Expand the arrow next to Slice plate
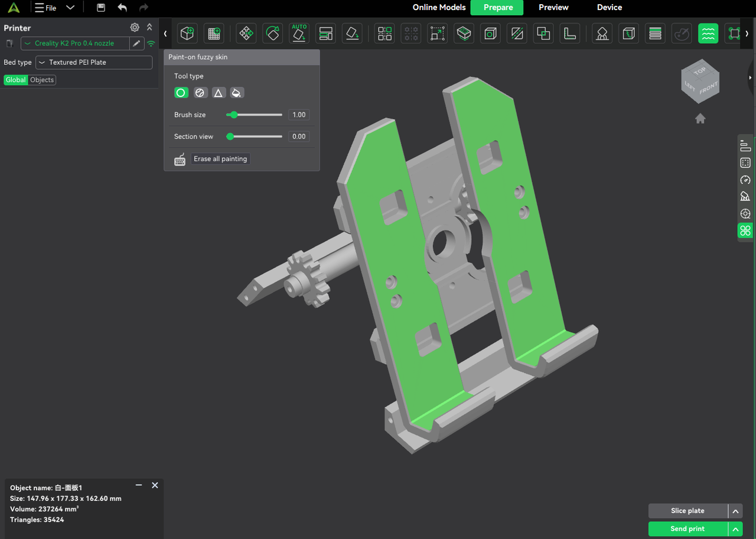Image resolution: width=756 pixels, height=539 pixels. pos(735,511)
